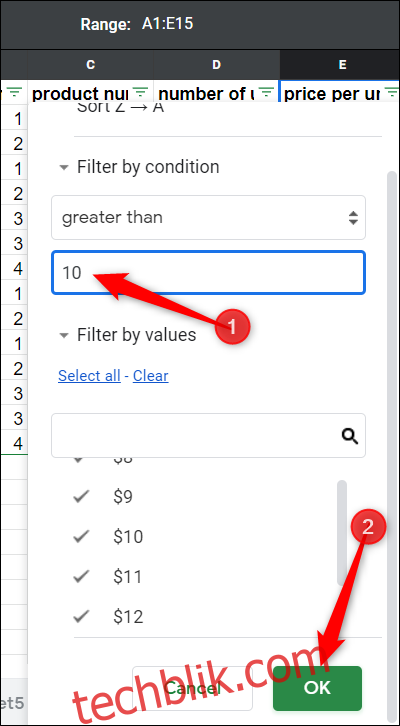The height and width of the screenshot is (726, 400).
Task: Click the condition value field containing 10
Action: [208, 273]
